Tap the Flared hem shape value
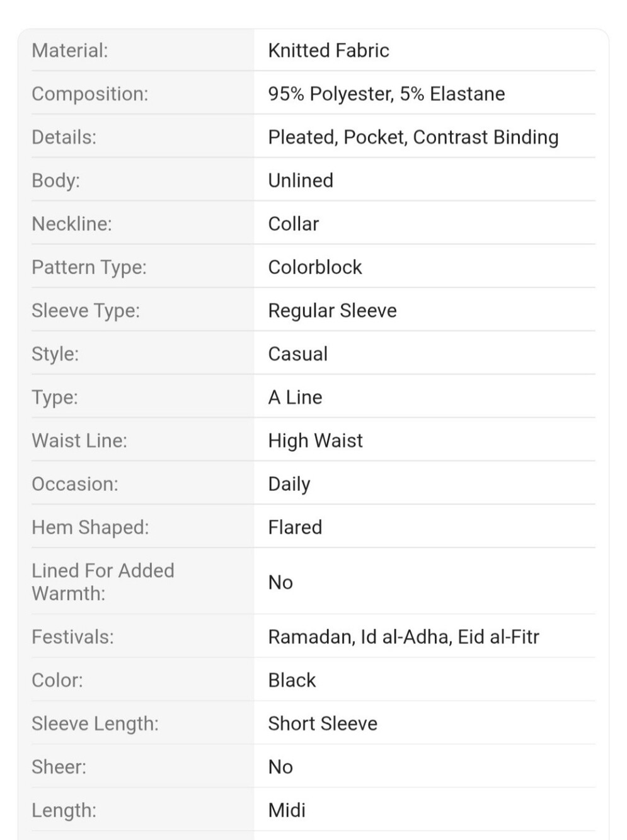This screenshot has height=840, width=627. pos(295,527)
